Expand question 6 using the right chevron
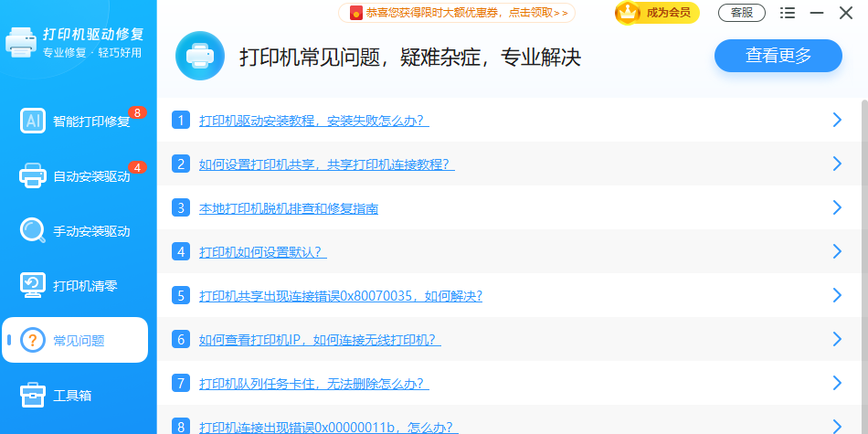Image resolution: width=868 pixels, height=434 pixels. pyautogui.click(x=836, y=339)
